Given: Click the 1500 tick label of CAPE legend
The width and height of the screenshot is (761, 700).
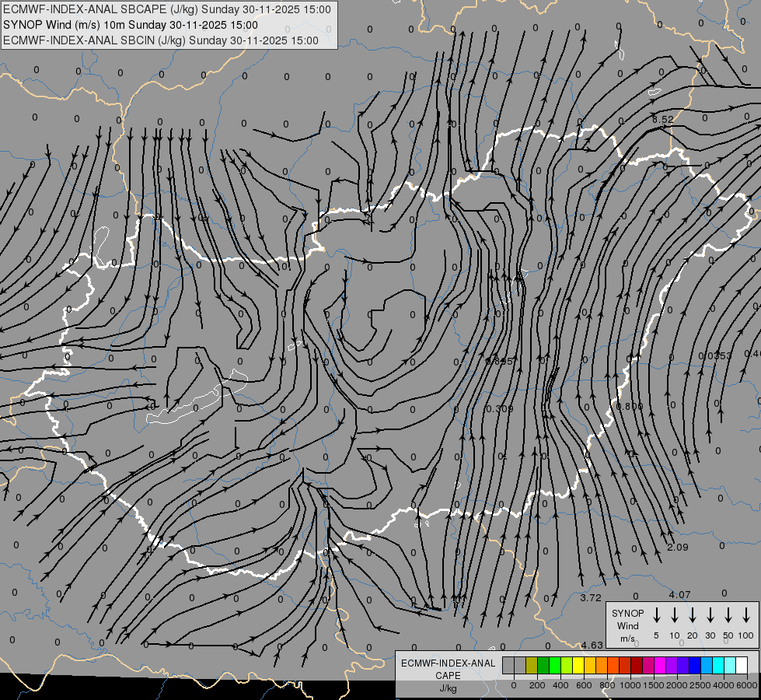Looking at the screenshot, I should (654, 685).
